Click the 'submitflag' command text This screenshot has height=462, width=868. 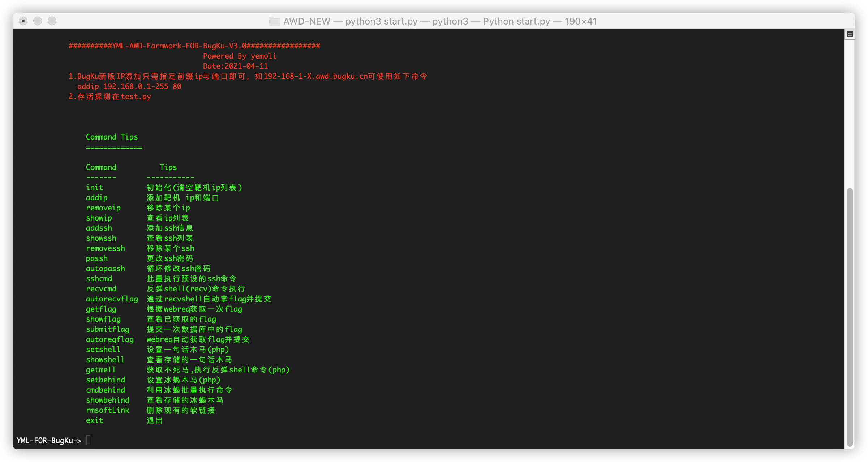point(108,329)
